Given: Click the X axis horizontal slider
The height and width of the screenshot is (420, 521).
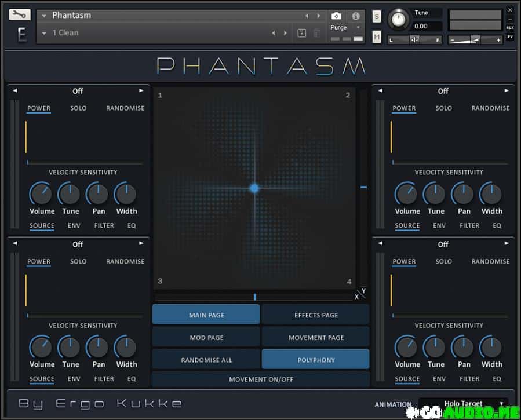Looking at the screenshot, I should pos(254,297).
